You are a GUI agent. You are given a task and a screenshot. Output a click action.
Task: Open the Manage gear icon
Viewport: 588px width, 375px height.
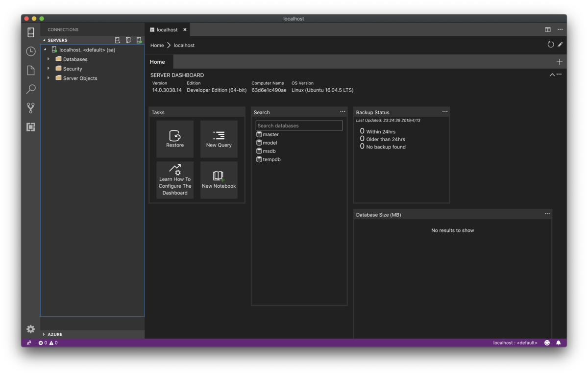(31, 329)
